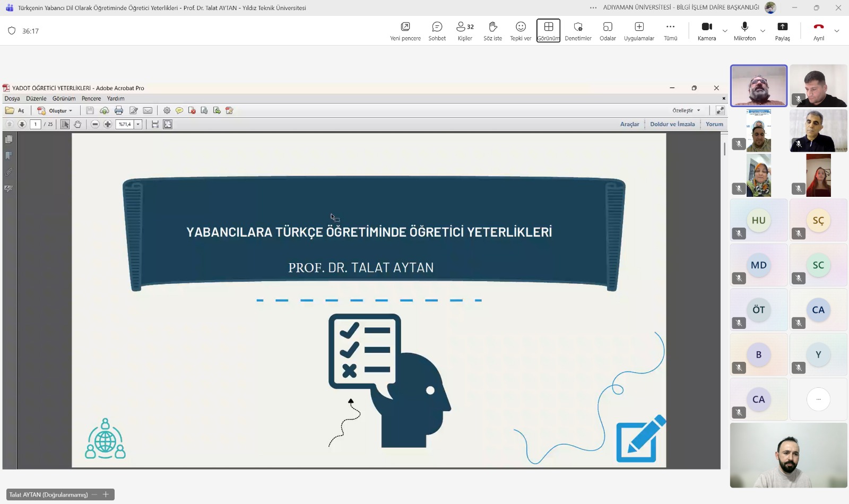Image resolution: width=849 pixels, height=504 pixels.
Task: Open the Tümü more options menu
Action: coord(671,31)
